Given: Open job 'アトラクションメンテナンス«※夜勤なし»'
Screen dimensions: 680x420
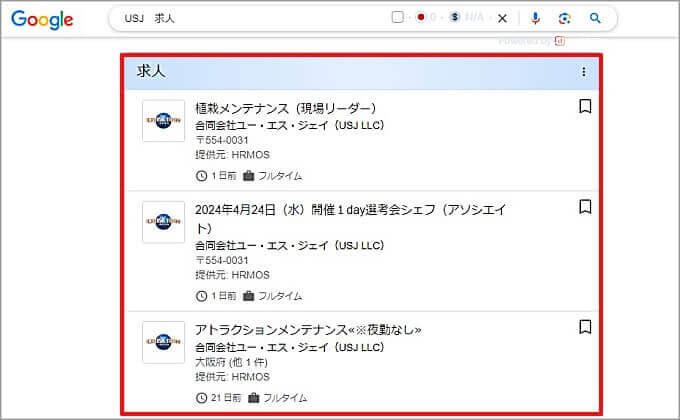Looking at the screenshot, I should [308, 330].
